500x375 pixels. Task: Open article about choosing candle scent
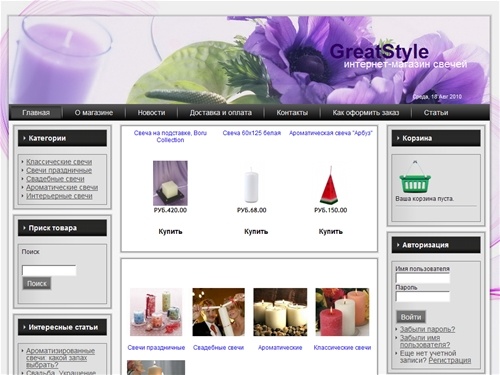point(60,358)
